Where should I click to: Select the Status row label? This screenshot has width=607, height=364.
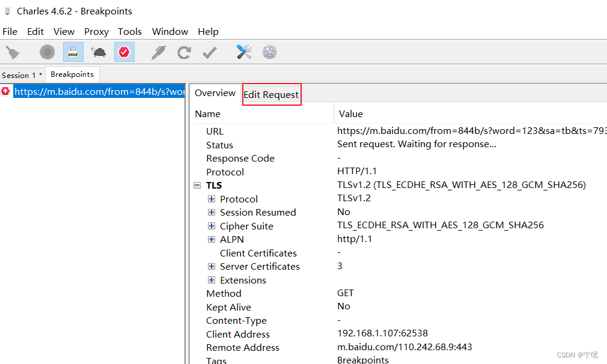219,145
